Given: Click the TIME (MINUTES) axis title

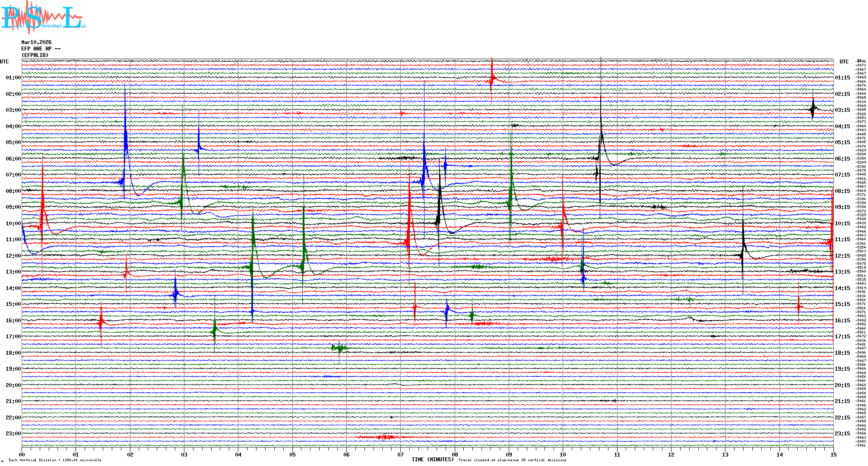Looking at the screenshot, I should click(x=433, y=460).
